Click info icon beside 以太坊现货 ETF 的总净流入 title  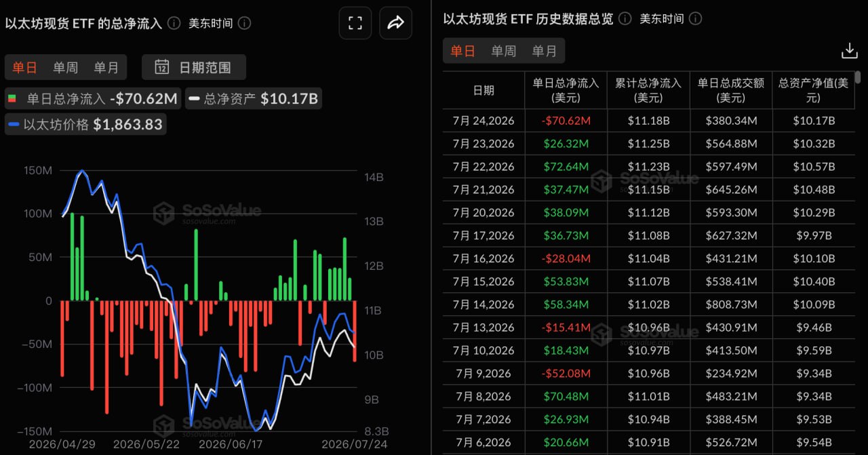click(x=174, y=23)
